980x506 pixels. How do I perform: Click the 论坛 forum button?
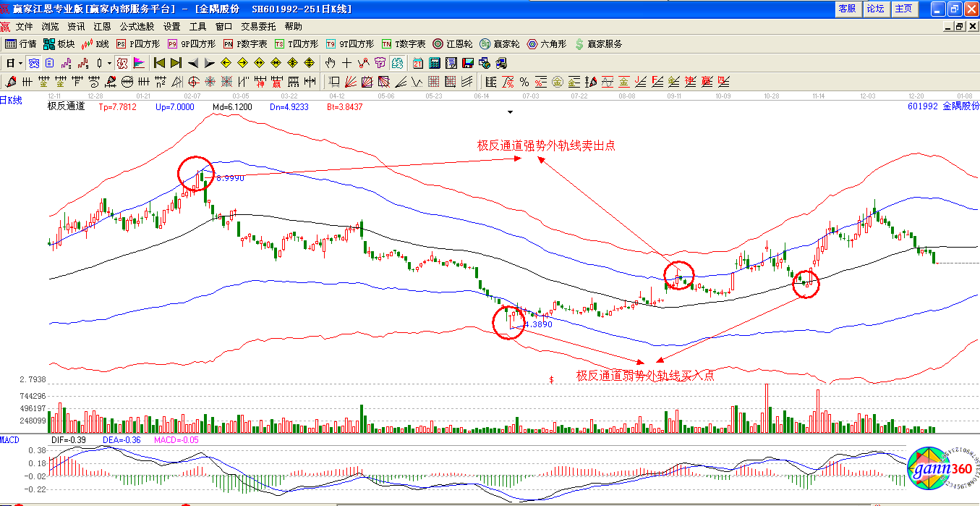click(875, 9)
